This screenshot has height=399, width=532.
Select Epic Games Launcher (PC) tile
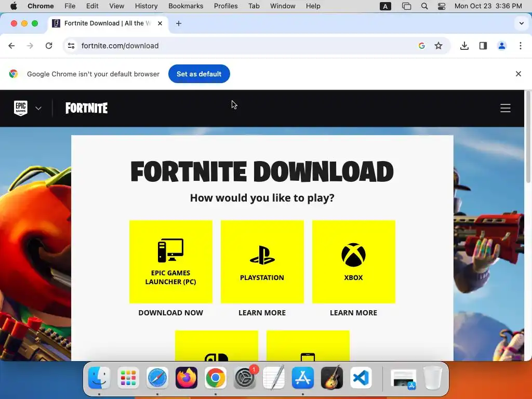point(170,262)
